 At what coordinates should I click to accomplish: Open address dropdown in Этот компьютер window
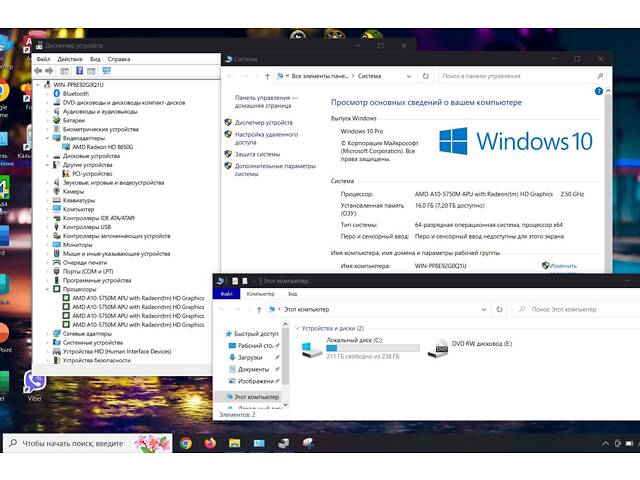[x=484, y=309]
